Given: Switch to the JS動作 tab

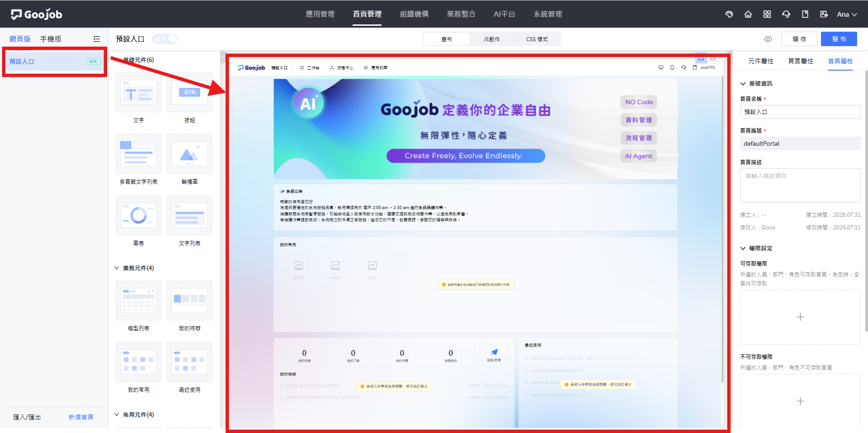Looking at the screenshot, I should coord(492,39).
